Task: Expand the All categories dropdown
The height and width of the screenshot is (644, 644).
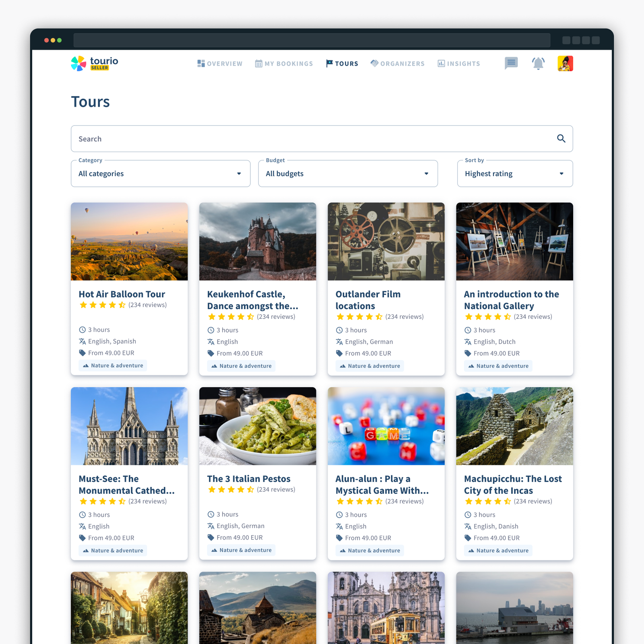Action: [x=161, y=173]
